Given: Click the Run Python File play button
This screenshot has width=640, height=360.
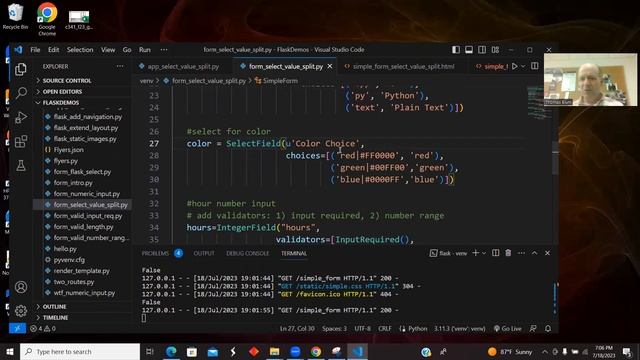Looking at the screenshot, I should tap(515, 66).
